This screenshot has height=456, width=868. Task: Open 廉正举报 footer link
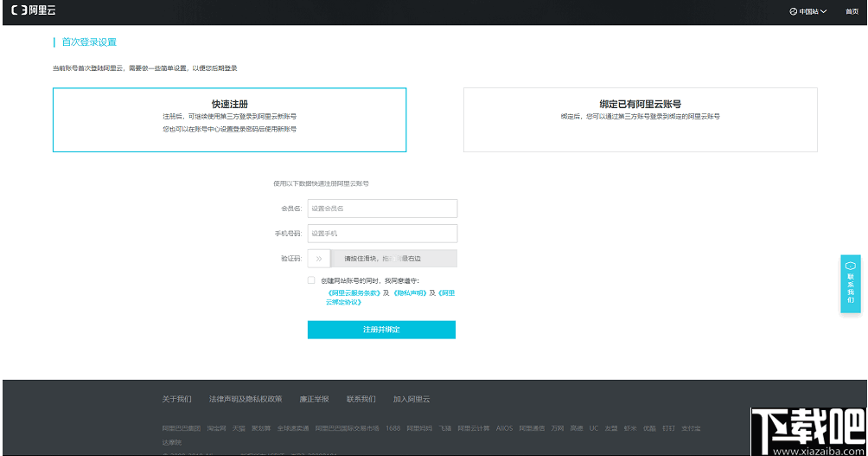(x=314, y=399)
